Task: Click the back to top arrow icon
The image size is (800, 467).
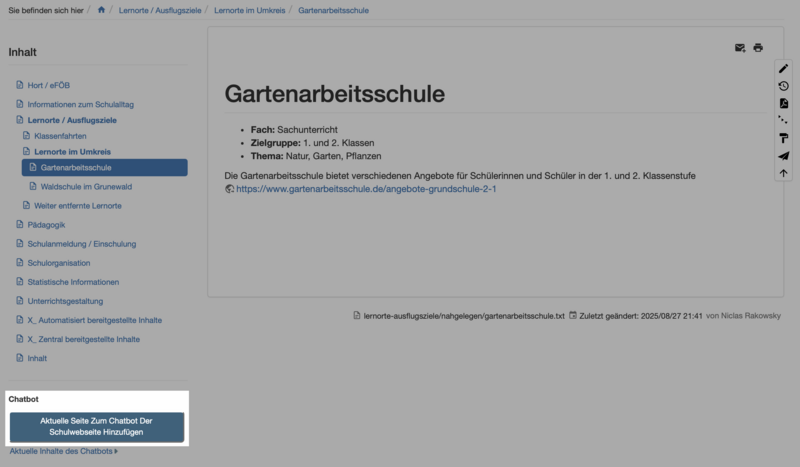Action: [784, 173]
